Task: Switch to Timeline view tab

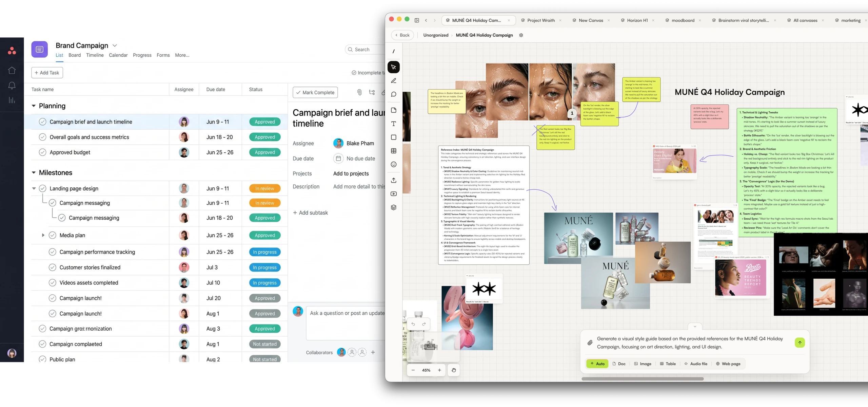Action: click(95, 55)
